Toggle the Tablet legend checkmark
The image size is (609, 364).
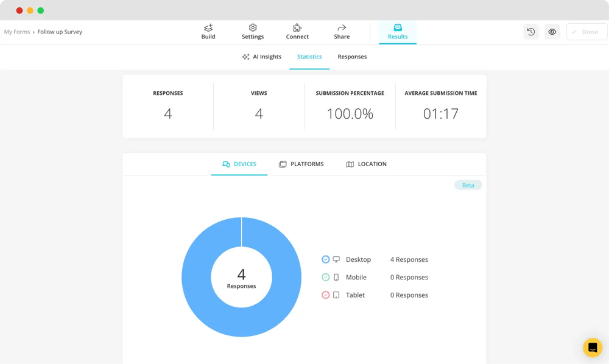click(326, 295)
